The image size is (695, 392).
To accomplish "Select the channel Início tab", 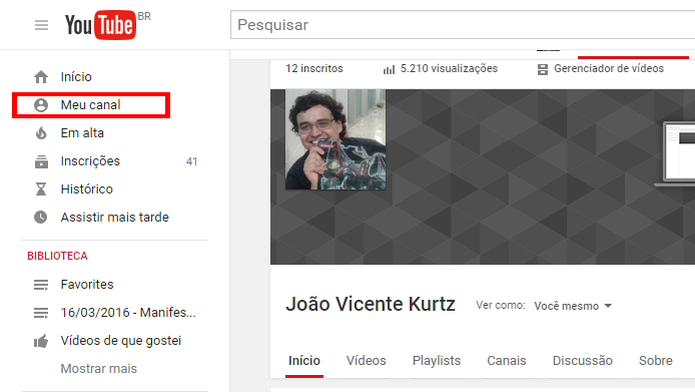I will tap(304, 361).
